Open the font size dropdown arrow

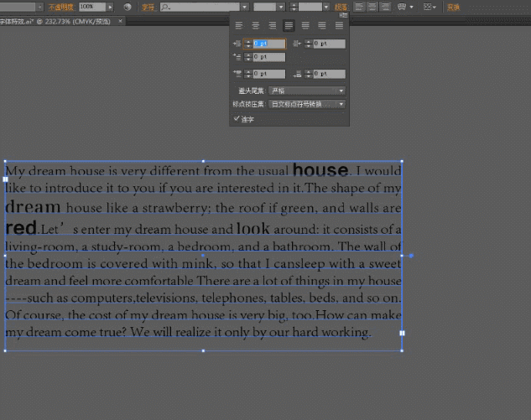click(325, 7)
